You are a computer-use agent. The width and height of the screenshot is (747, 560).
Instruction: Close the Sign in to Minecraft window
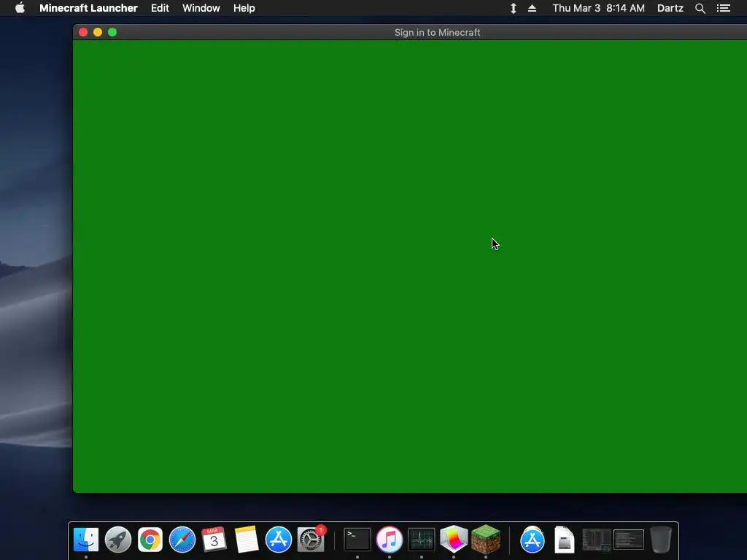pos(83,32)
